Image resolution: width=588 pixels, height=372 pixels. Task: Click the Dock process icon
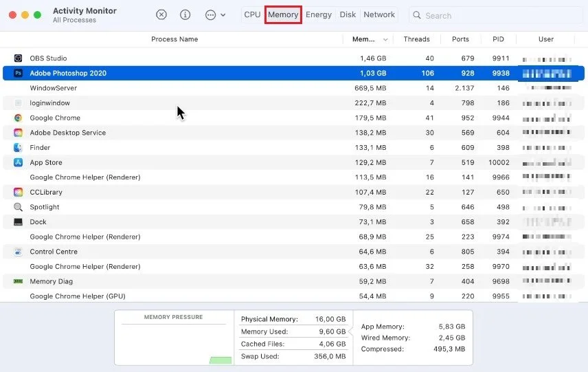pos(18,222)
